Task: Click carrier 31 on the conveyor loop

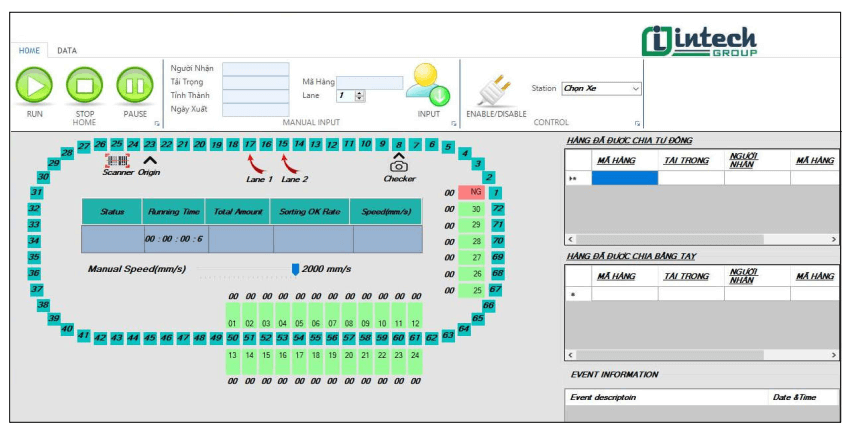Action: tap(36, 192)
